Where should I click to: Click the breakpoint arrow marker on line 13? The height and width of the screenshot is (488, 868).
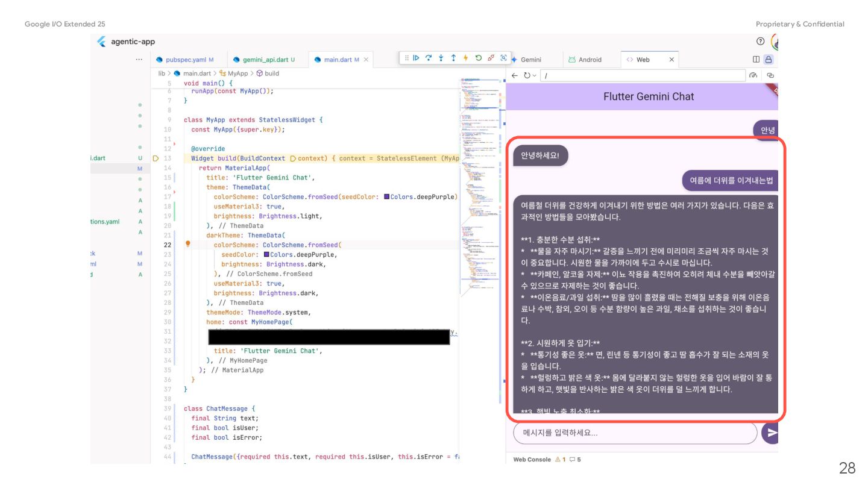[x=156, y=158]
